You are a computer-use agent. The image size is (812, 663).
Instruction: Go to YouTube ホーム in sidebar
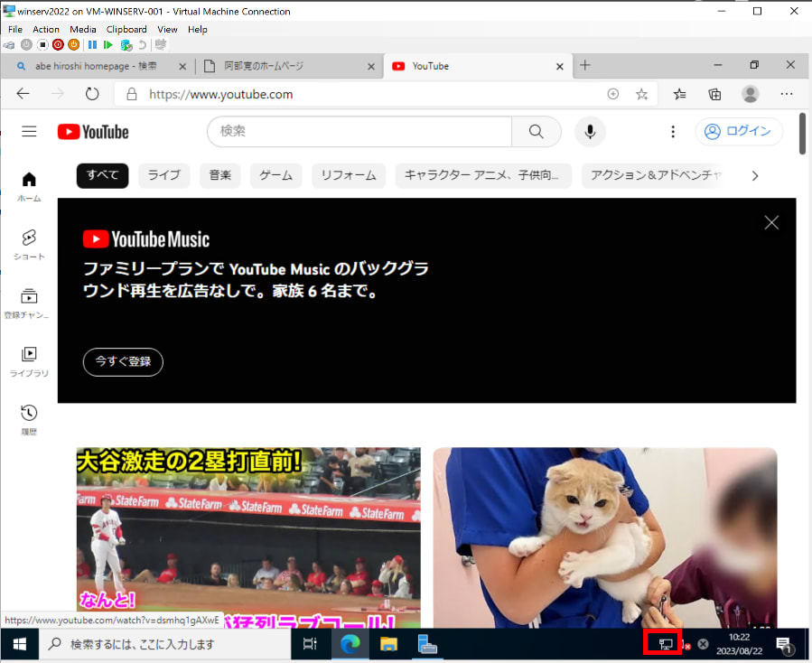(x=29, y=186)
